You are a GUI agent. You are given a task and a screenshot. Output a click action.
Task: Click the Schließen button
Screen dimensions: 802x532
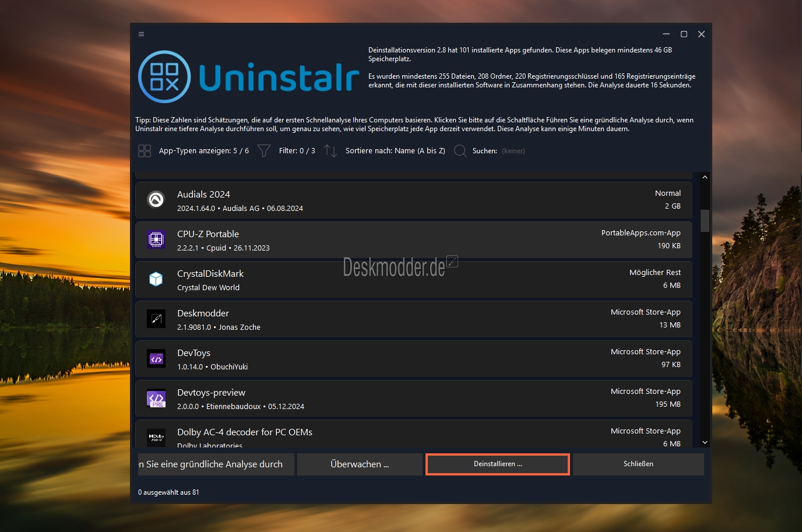coord(638,464)
